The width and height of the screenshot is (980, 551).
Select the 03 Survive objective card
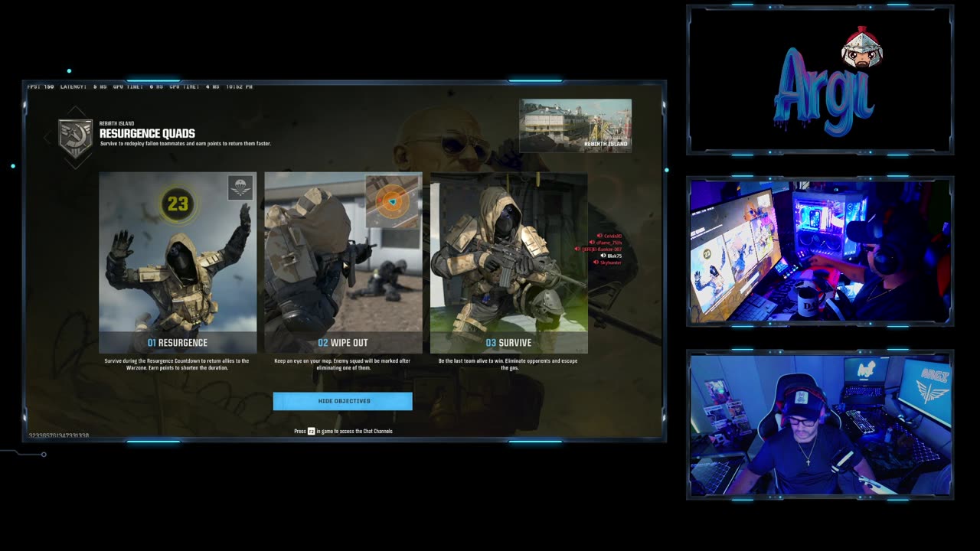[508, 262]
